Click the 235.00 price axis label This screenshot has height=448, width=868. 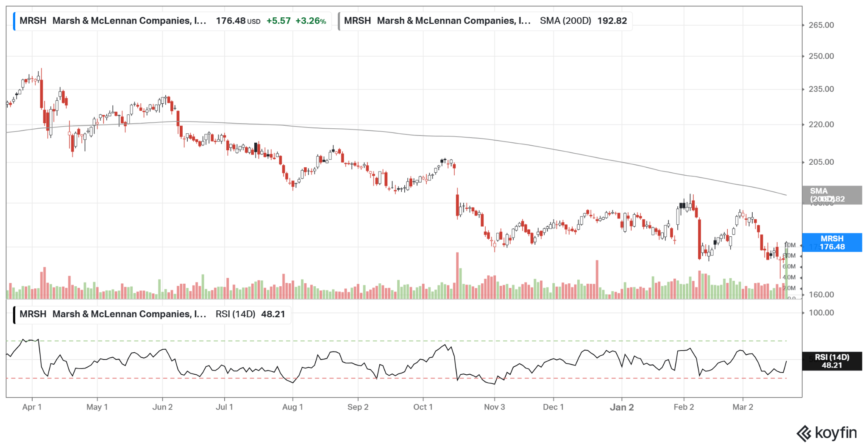821,89
